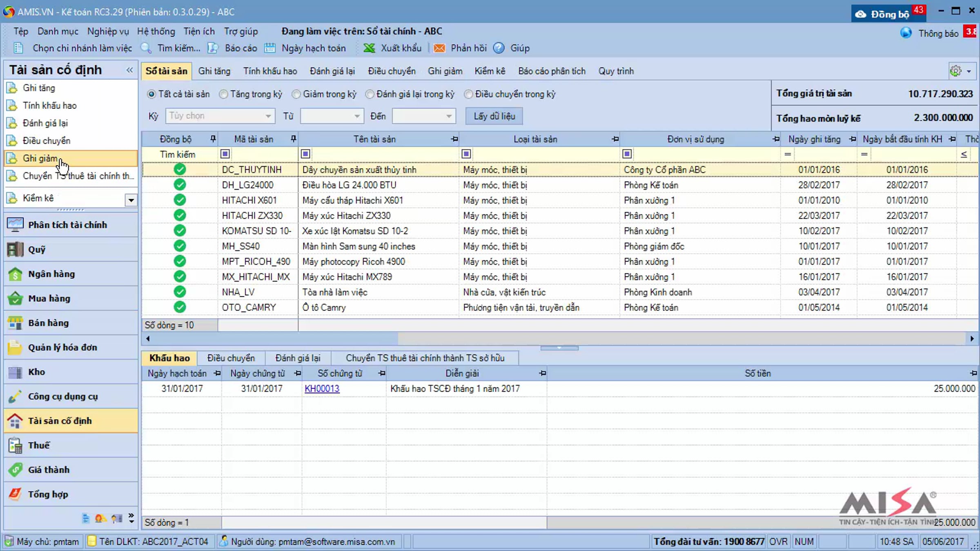Select Điều chuyển trong kỳ radio button
The height and width of the screenshot is (551, 980).
pyautogui.click(x=468, y=94)
